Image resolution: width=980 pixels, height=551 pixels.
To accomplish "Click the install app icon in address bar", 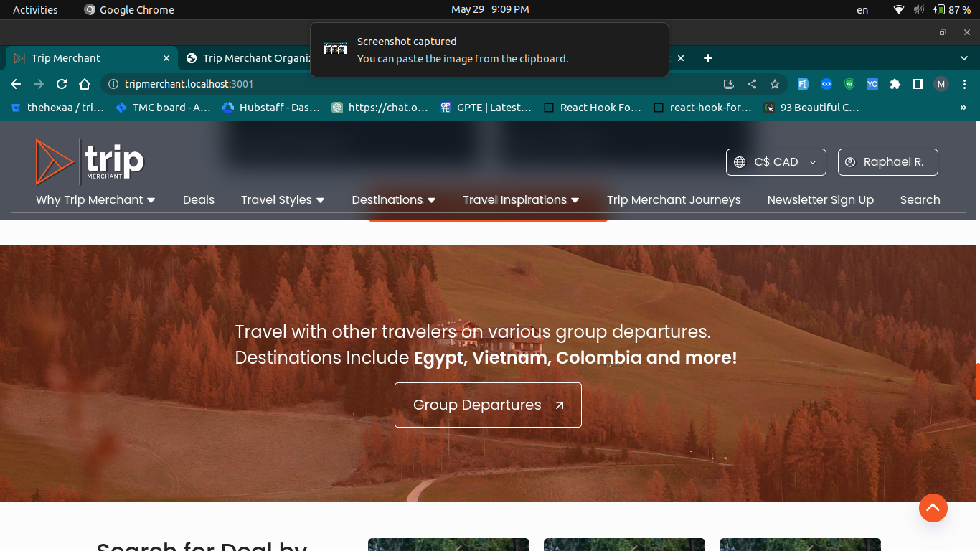I will coord(729,84).
